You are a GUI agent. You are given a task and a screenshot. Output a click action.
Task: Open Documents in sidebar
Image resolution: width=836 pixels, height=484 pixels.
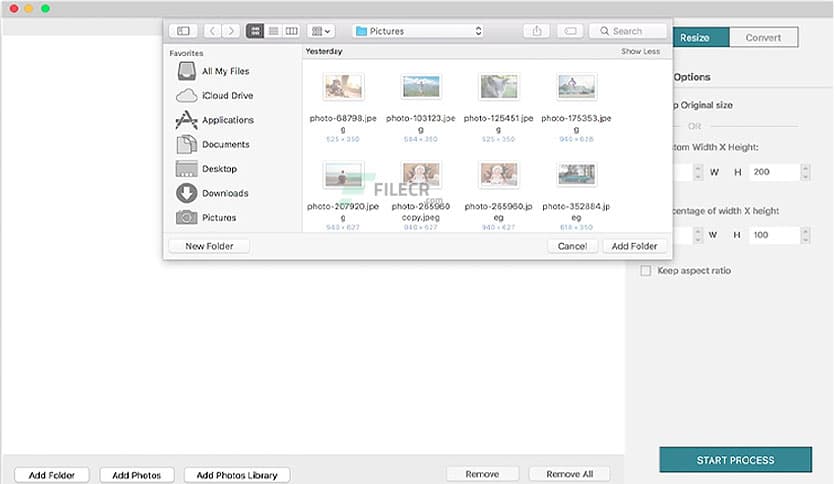213,144
